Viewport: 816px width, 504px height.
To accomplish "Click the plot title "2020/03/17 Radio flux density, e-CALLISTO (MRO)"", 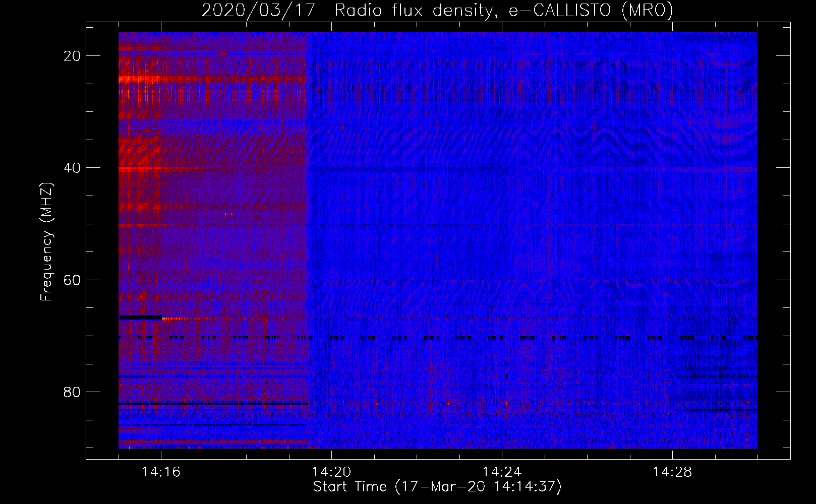I will [x=437, y=10].
